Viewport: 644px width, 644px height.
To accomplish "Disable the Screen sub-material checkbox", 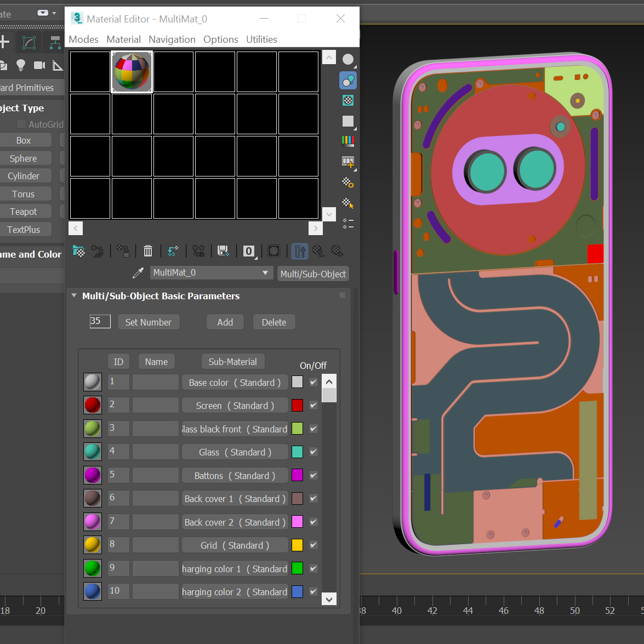I will point(314,406).
